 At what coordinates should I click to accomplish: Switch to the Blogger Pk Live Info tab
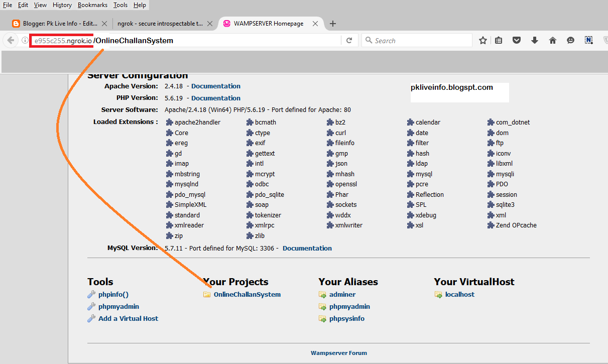[60, 23]
